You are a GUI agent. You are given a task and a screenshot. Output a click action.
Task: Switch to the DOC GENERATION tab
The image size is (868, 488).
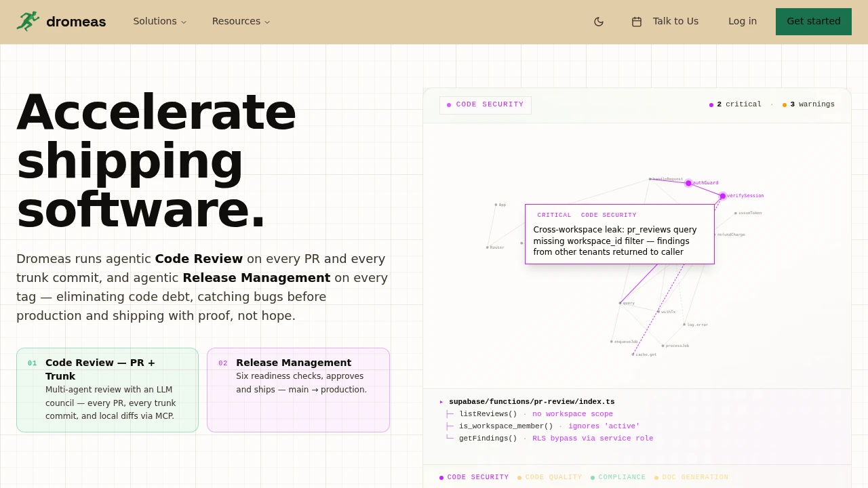coord(691,477)
